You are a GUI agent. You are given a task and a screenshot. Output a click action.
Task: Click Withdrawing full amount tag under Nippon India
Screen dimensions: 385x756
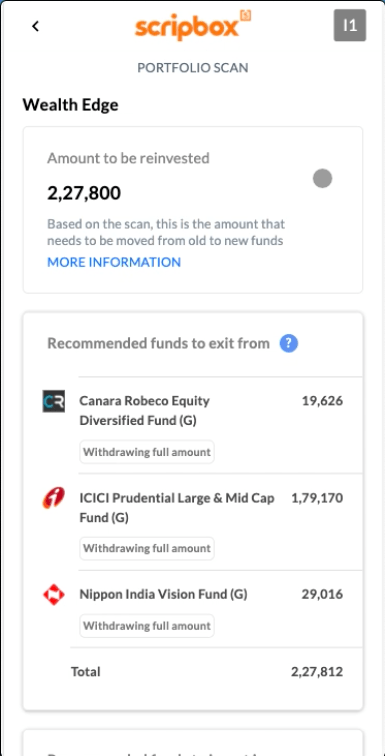pyautogui.click(x=147, y=626)
